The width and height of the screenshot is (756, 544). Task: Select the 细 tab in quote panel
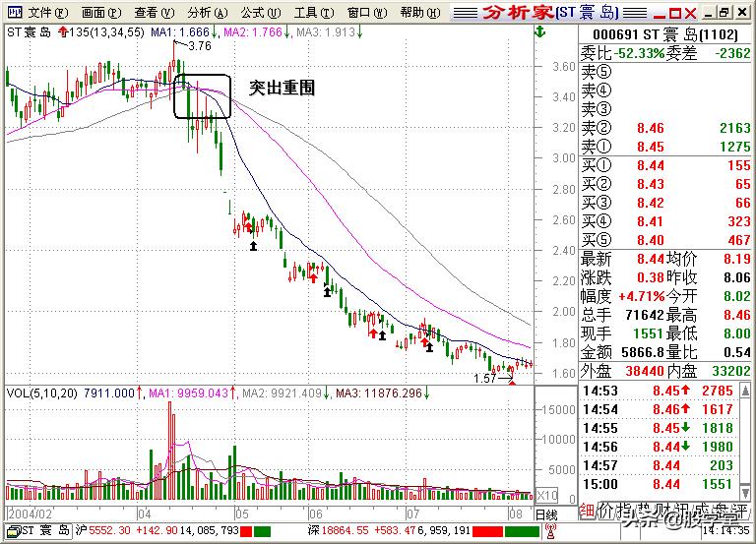(587, 512)
